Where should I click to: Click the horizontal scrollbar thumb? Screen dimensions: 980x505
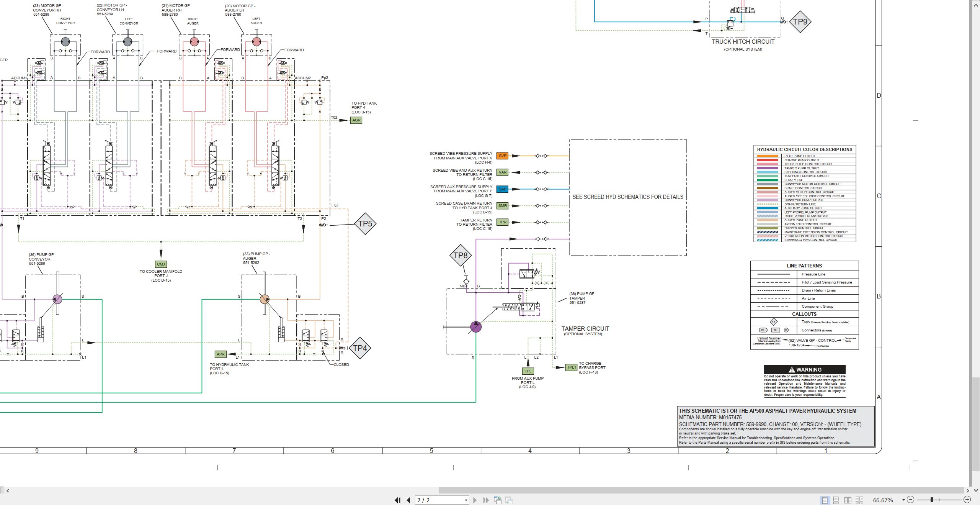(x=701, y=490)
